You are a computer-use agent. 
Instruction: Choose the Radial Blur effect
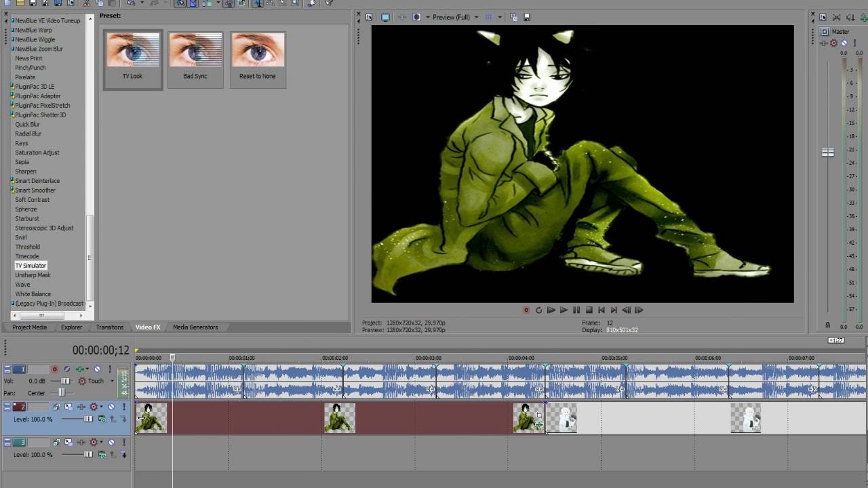tap(28, 134)
